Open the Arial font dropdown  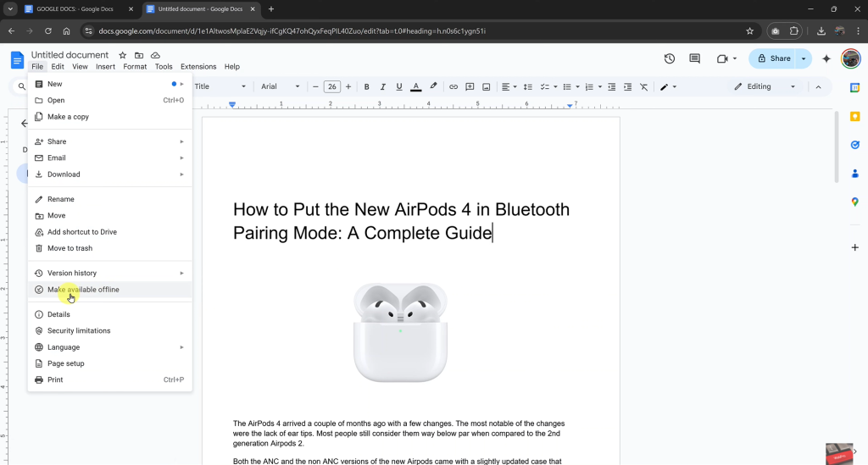click(280, 86)
